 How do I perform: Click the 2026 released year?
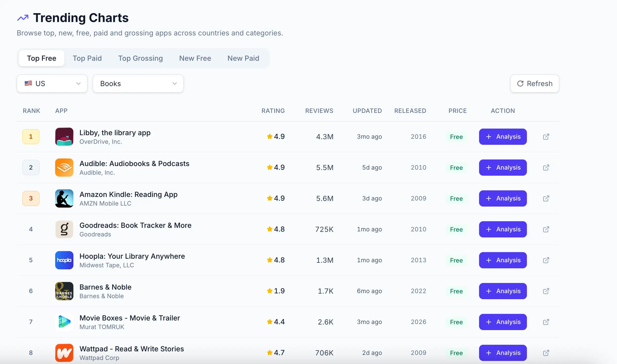[x=419, y=322]
